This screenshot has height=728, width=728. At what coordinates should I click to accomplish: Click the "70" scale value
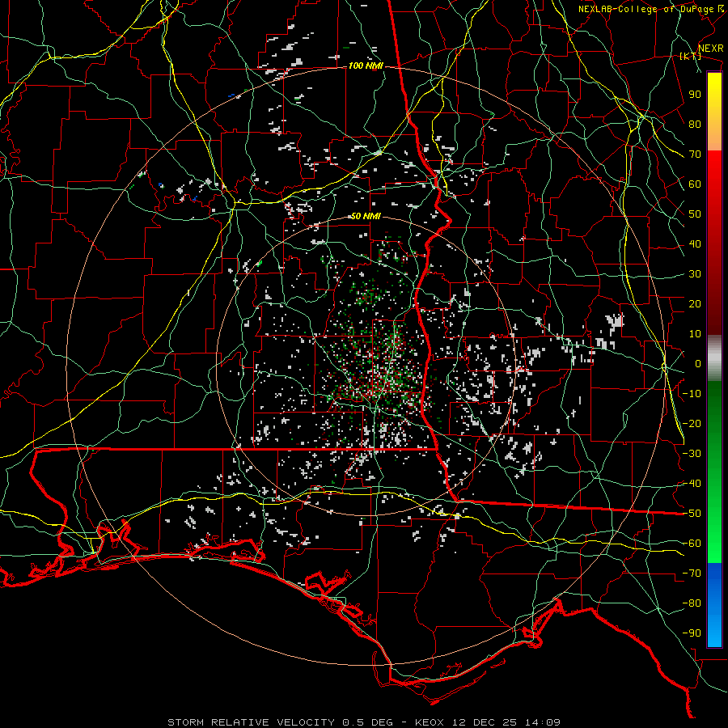tap(695, 154)
